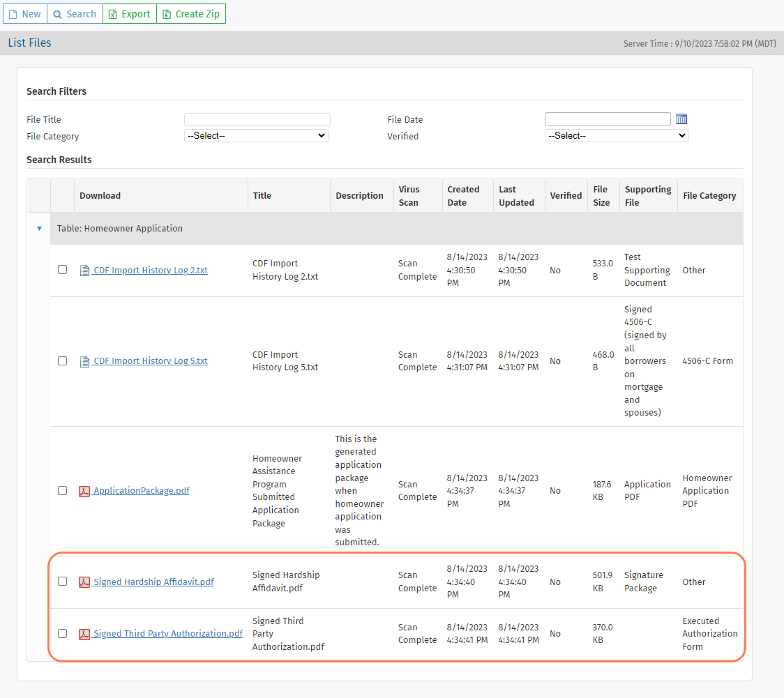Click the New toolbar button
This screenshot has width=784, height=698.
[24, 14]
